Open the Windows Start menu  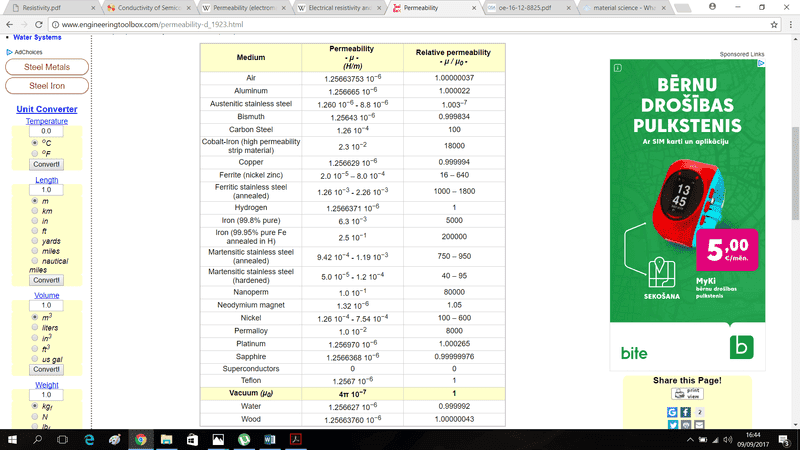point(12,439)
